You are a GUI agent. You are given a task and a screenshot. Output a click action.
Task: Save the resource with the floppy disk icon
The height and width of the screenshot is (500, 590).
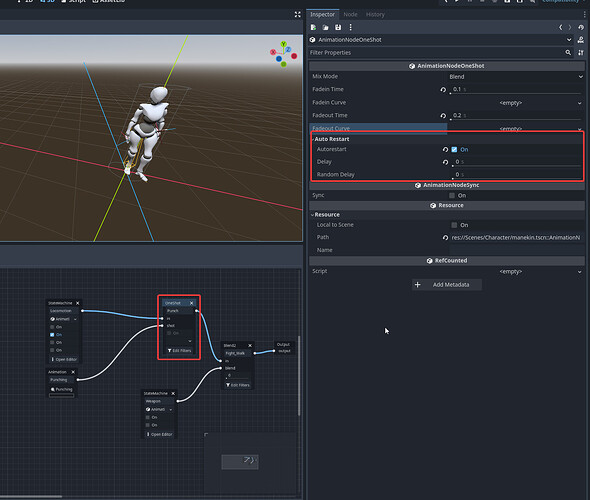[x=338, y=27]
